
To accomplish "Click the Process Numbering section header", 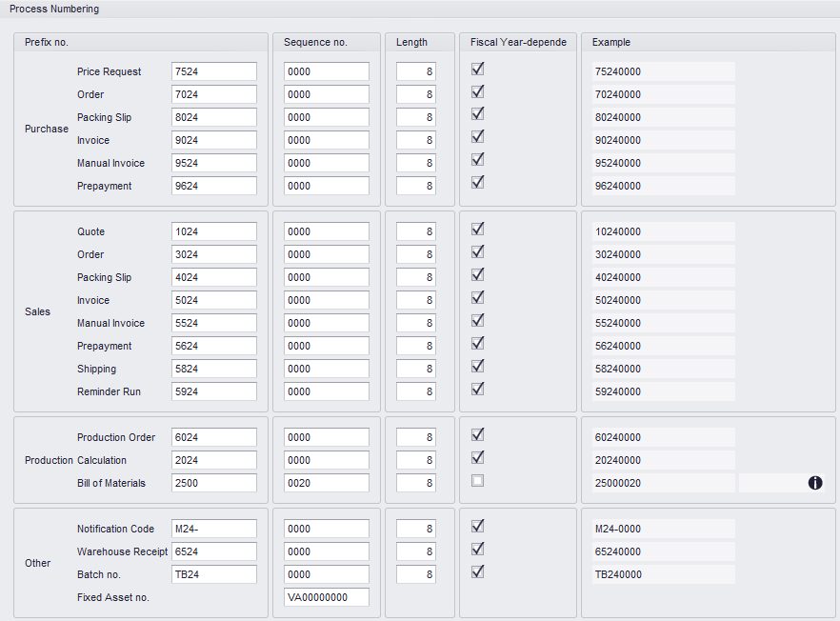I will 54,9.
